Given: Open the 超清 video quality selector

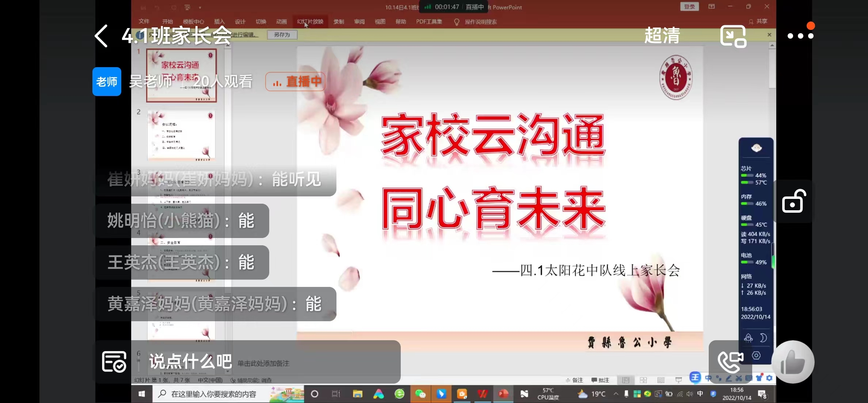Looking at the screenshot, I should (x=662, y=36).
